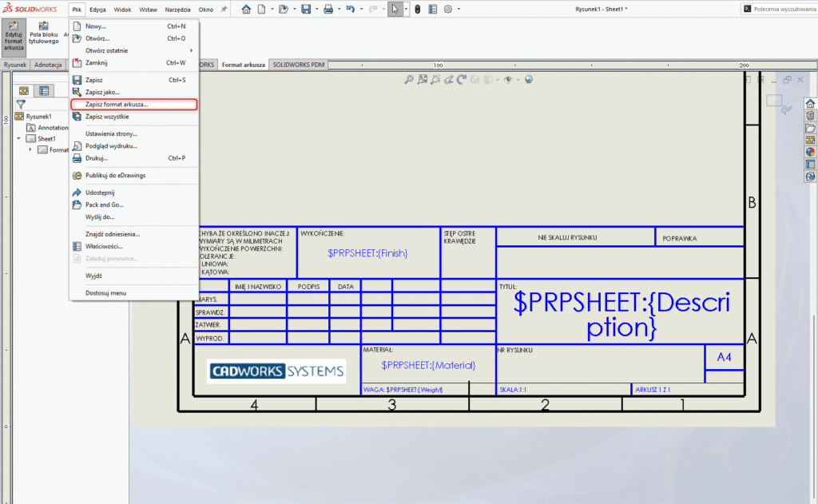Click the Zoom to Fit magnifier icon

pyautogui.click(x=409, y=79)
